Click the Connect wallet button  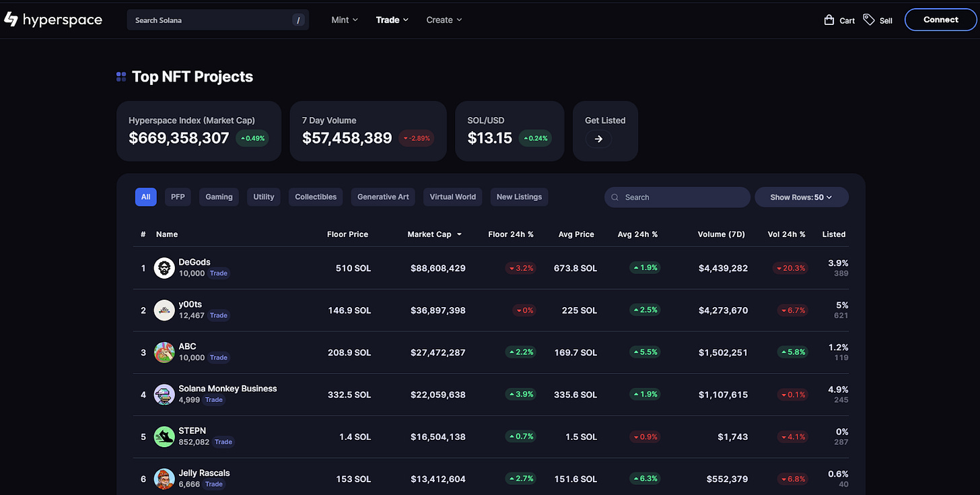coord(940,20)
